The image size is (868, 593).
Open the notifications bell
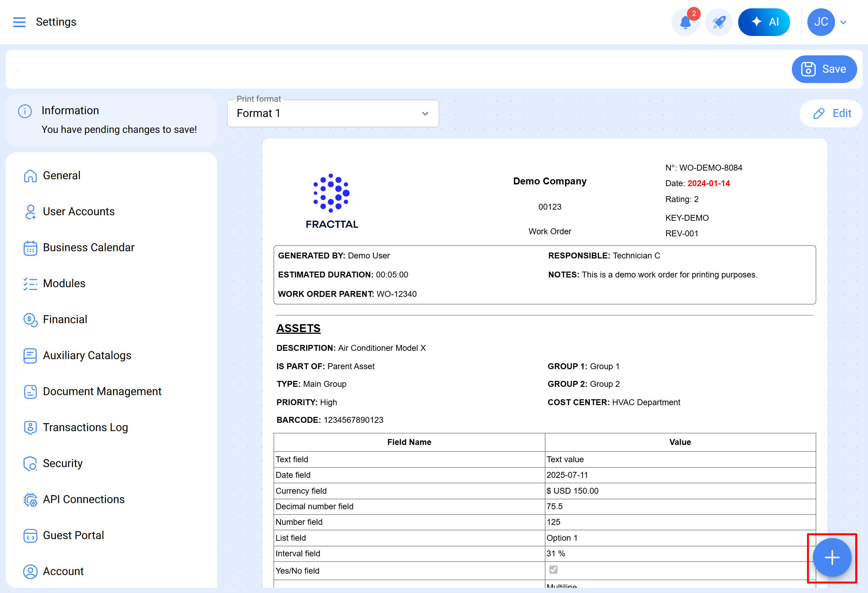(x=686, y=22)
